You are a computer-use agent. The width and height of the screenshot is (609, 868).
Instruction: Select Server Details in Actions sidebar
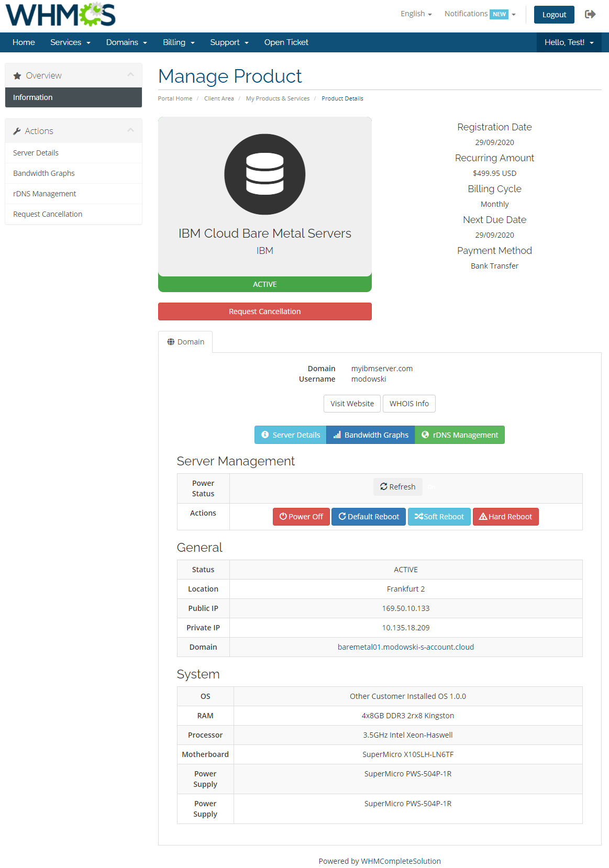pyautogui.click(x=73, y=153)
